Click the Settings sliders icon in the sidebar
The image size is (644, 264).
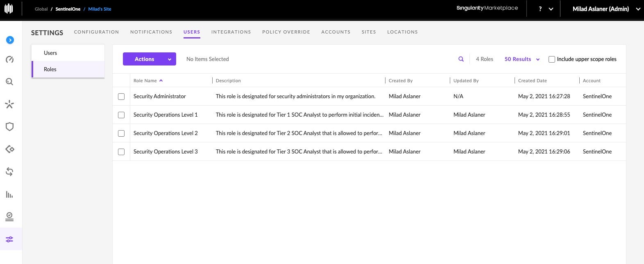9,239
